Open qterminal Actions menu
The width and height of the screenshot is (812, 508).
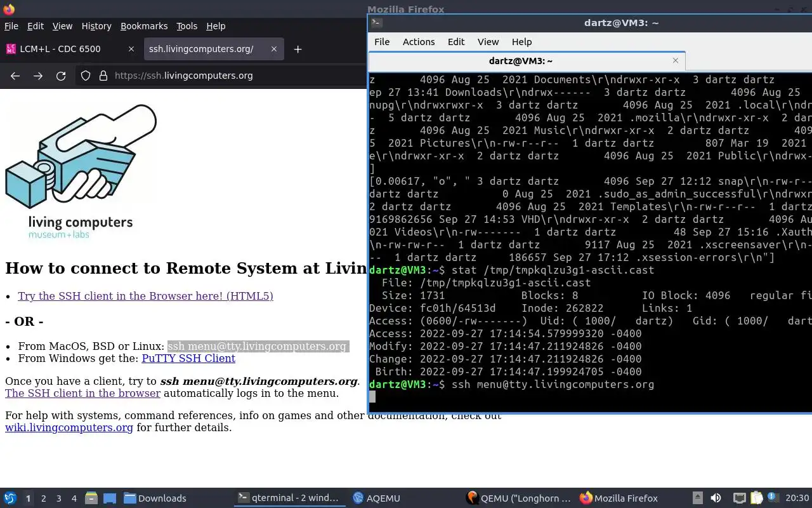coord(419,42)
